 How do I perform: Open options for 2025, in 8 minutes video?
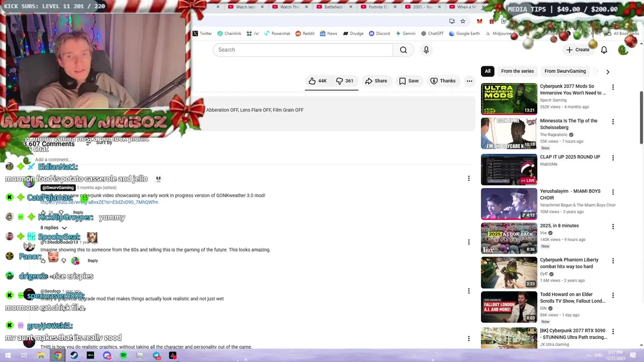[613, 227]
